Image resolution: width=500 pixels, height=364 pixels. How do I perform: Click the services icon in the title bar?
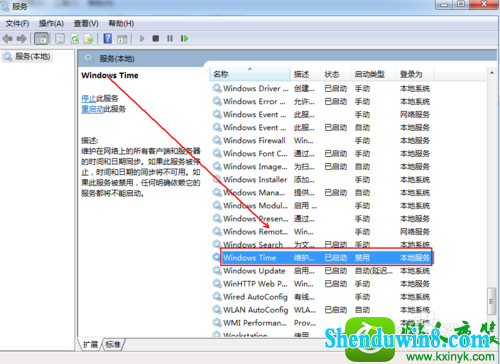tap(4, 6)
